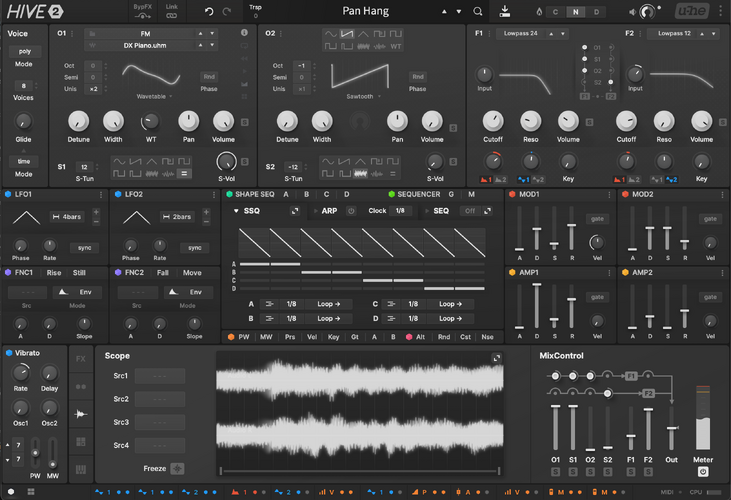731x500 pixels.
Task: Expand the SSQ editor view icon
Action: 295,211
